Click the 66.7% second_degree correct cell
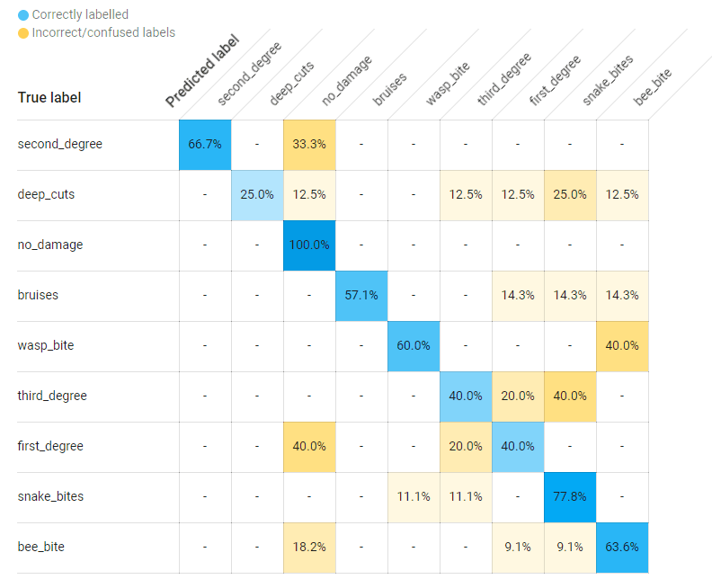 (205, 144)
